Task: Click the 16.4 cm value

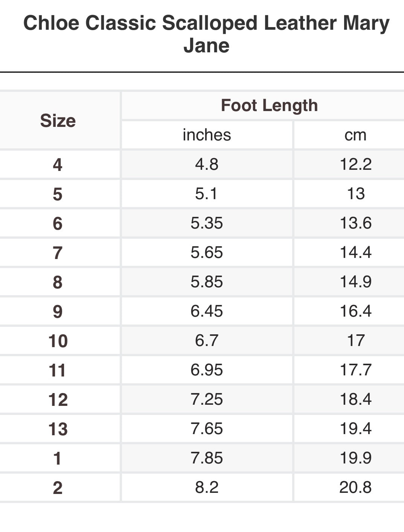Action: tap(355, 311)
